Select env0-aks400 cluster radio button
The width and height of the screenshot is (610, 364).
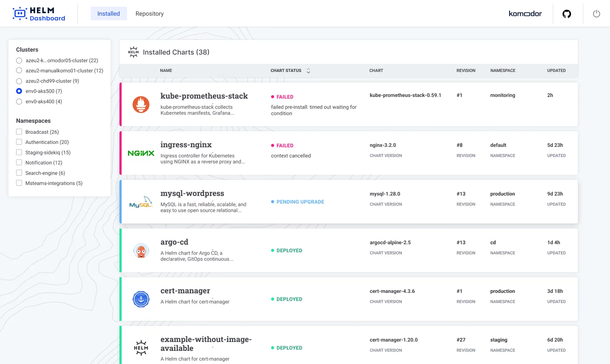pos(19,102)
